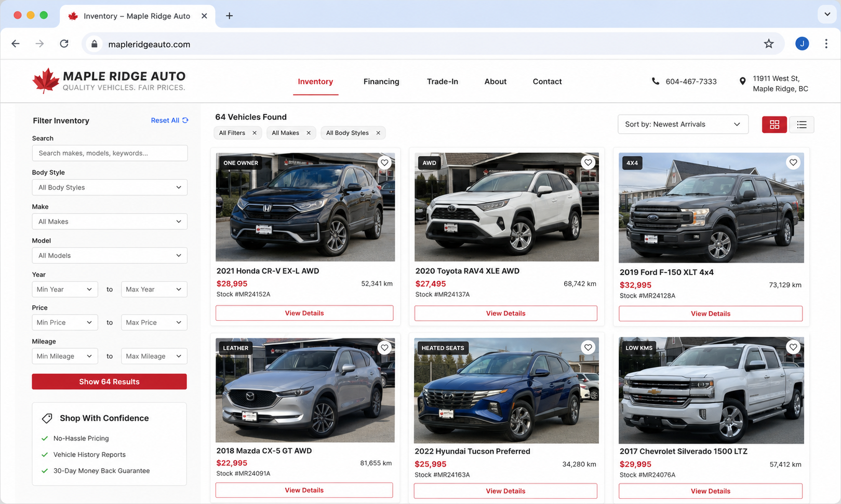This screenshot has width=841, height=504.
Task: Close the Inventory – Maple Ridge Auto tab
Action: coord(204,16)
